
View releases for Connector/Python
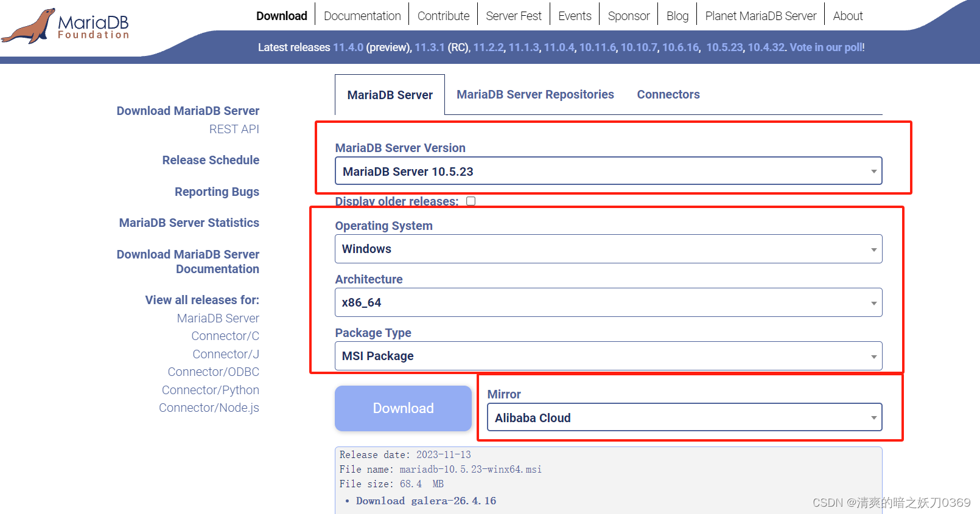pos(211,390)
